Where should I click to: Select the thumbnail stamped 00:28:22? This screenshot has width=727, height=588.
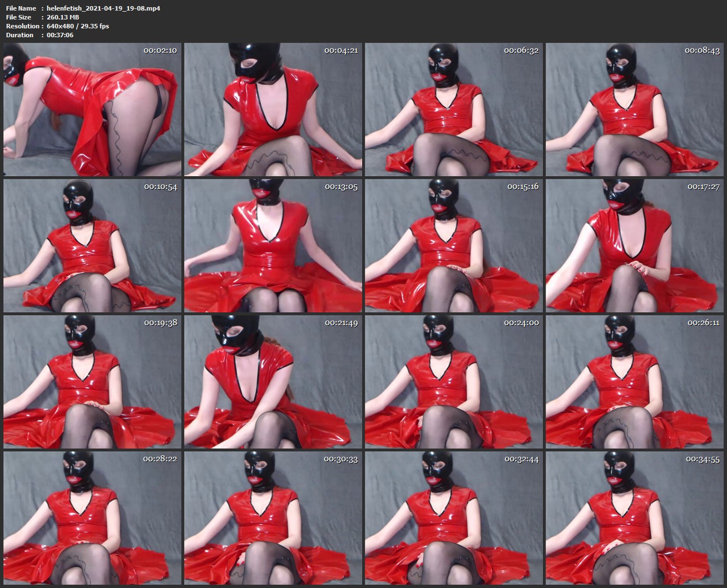pyautogui.click(x=92, y=518)
